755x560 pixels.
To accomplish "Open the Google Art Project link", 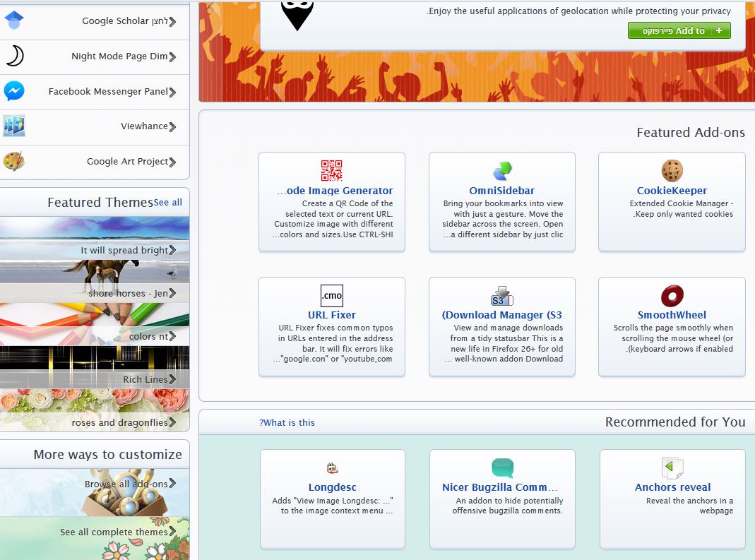I will (128, 161).
